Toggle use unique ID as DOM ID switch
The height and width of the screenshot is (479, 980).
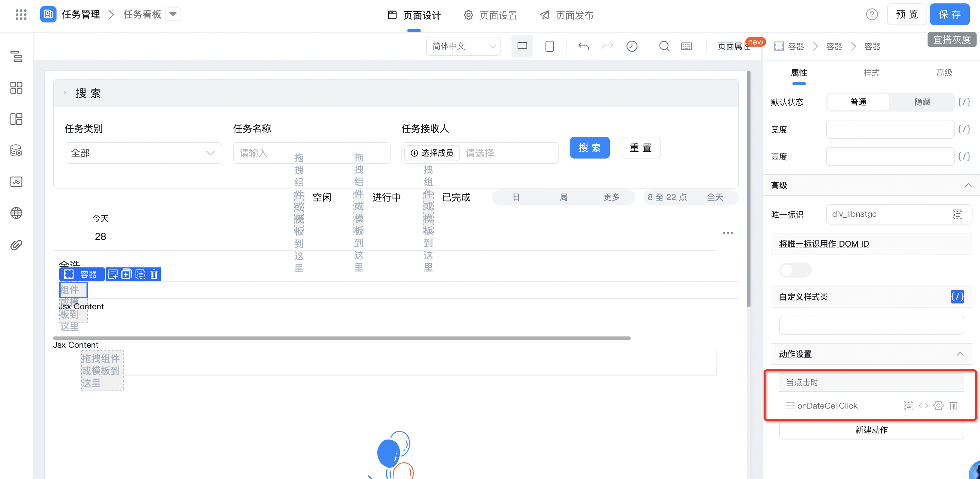pyautogui.click(x=795, y=270)
